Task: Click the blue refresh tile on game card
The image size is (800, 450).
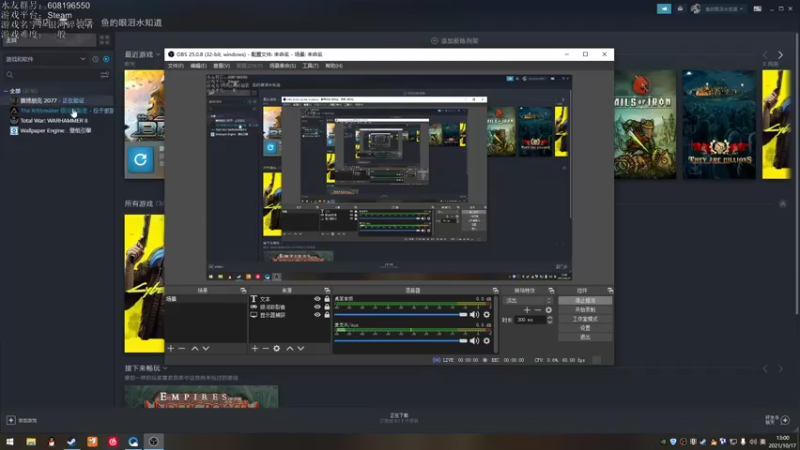Action: click(140, 160)
